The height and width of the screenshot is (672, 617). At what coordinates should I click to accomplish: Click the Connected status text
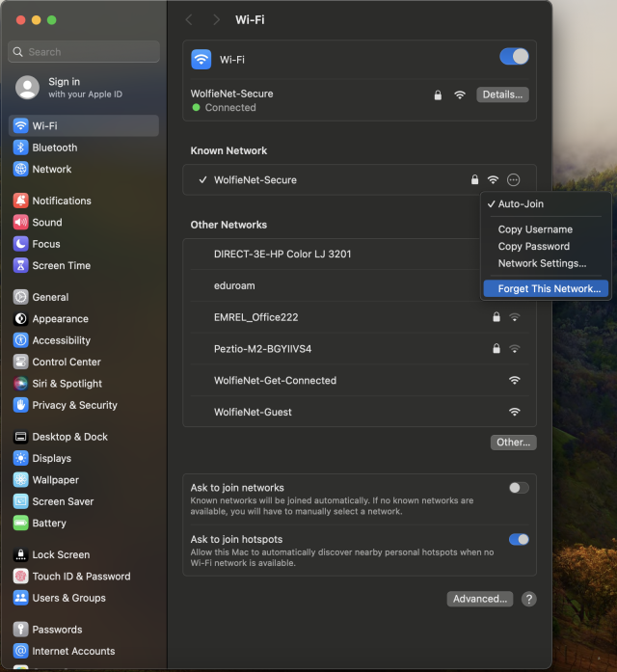230,108
